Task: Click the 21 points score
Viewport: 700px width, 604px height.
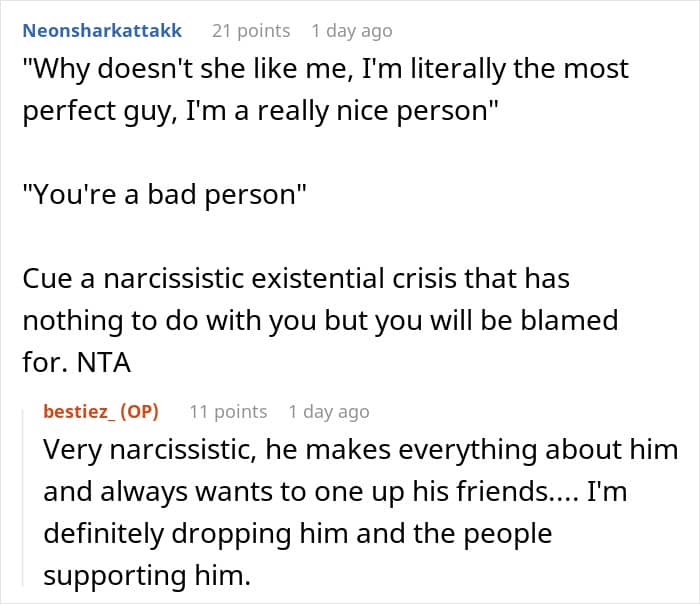Action: (250, 31)
